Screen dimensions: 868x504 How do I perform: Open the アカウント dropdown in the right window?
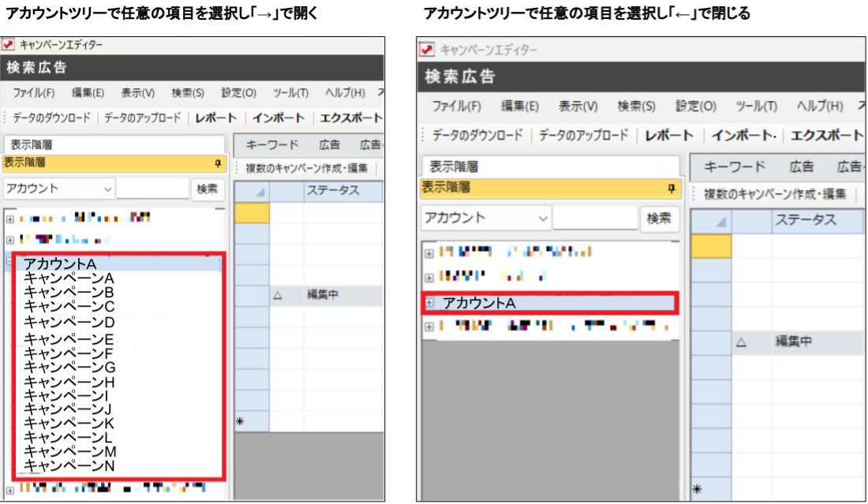[542, 218]
